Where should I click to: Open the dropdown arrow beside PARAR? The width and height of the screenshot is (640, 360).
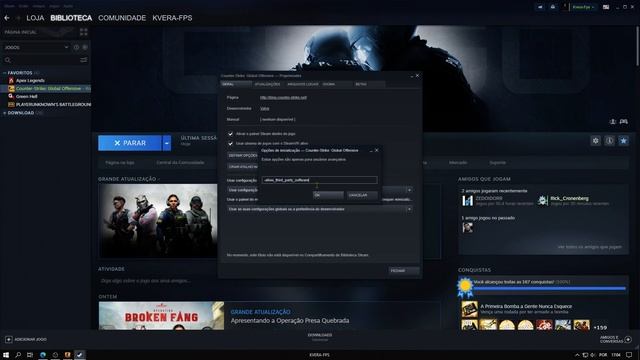(167, 143)
